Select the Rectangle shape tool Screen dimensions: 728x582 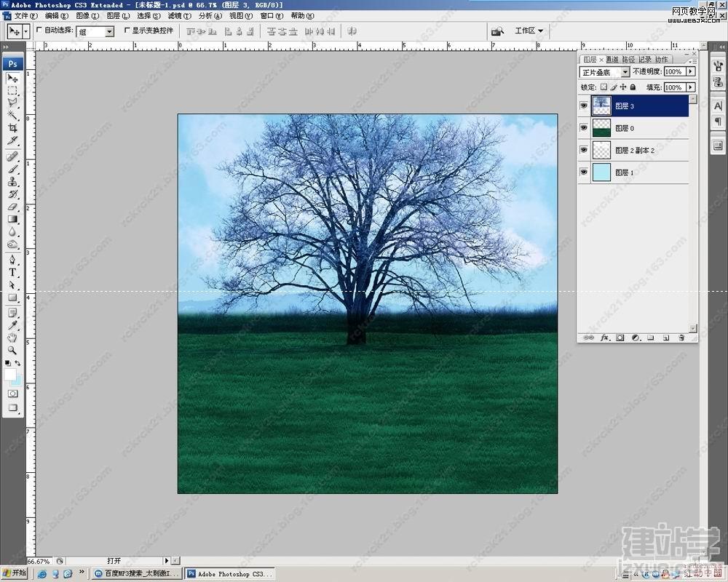[x=12, y=298]
